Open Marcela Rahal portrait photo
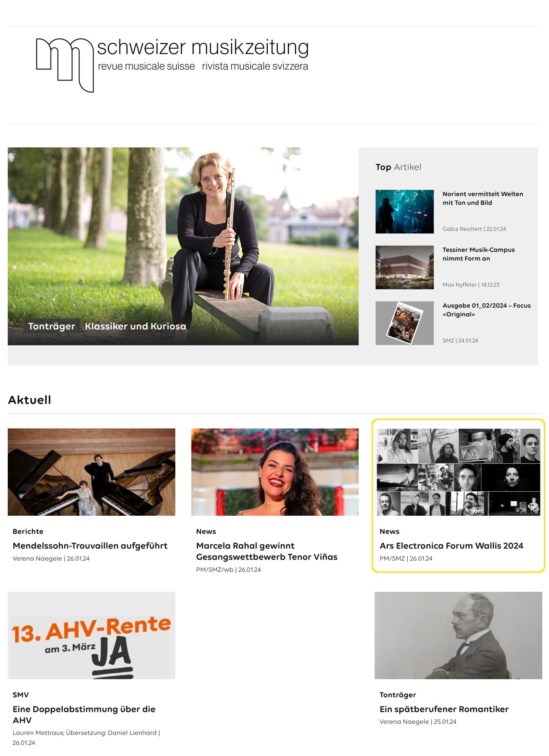Viewport: 549px width, 756px height. (x=275, y=472)
